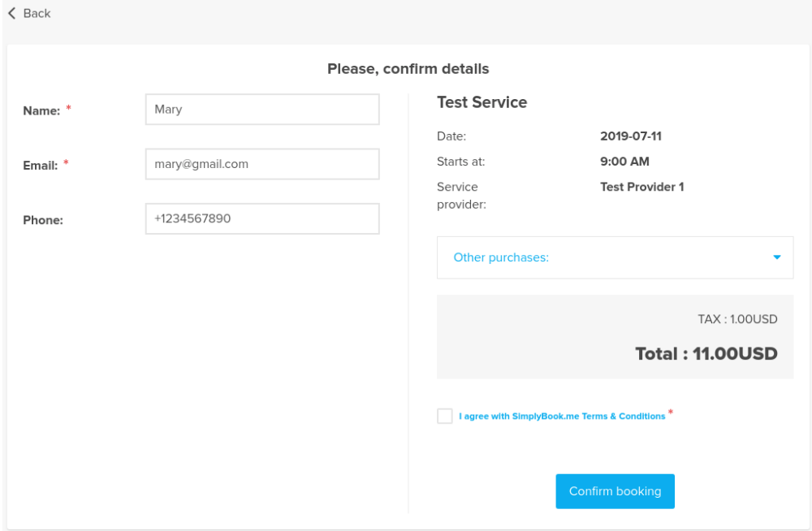Click the Total 11.00USD amount
The height and width of the screenshot is (531, 812).
tap(706, 354)
